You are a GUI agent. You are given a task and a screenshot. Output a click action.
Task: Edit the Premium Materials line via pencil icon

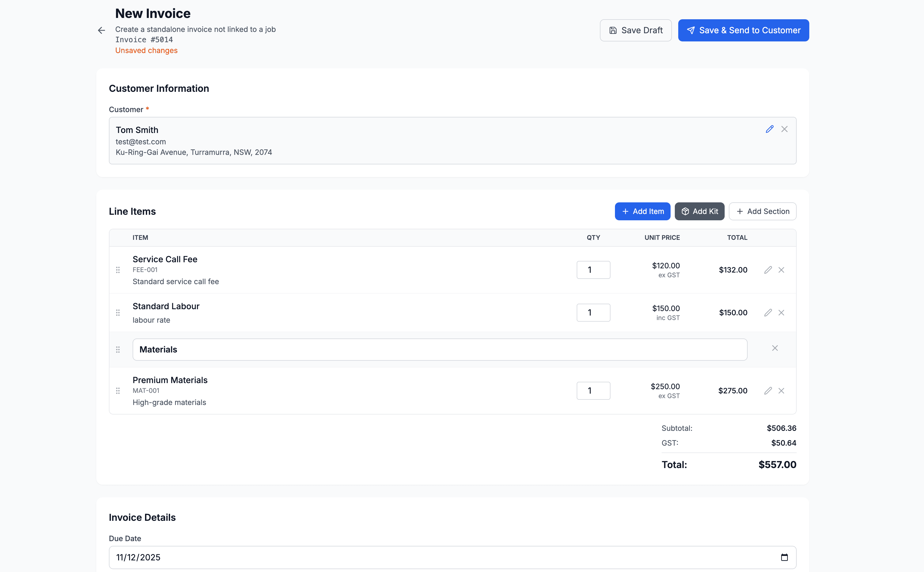point(768,390)
